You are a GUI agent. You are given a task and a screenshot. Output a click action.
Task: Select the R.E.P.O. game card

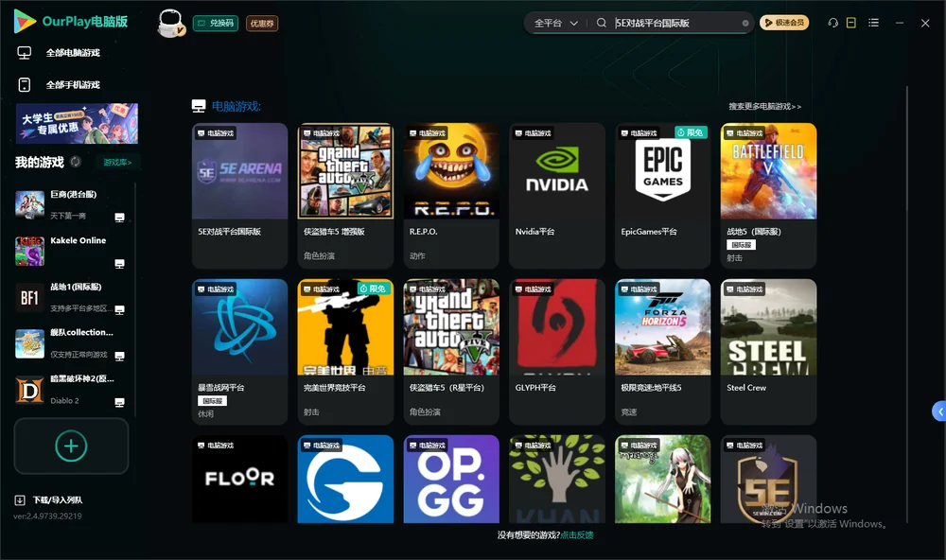click(x=451, y=196)
